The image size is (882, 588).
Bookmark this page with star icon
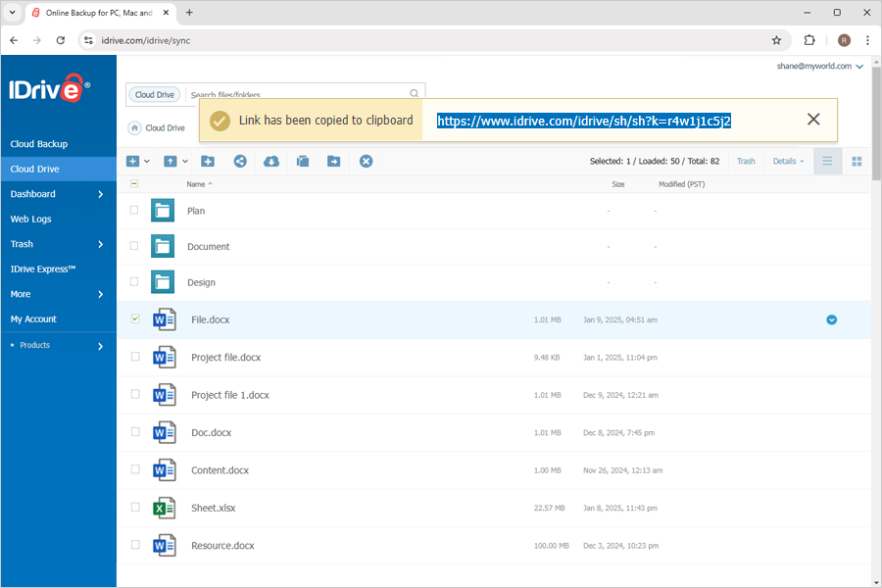776,40
